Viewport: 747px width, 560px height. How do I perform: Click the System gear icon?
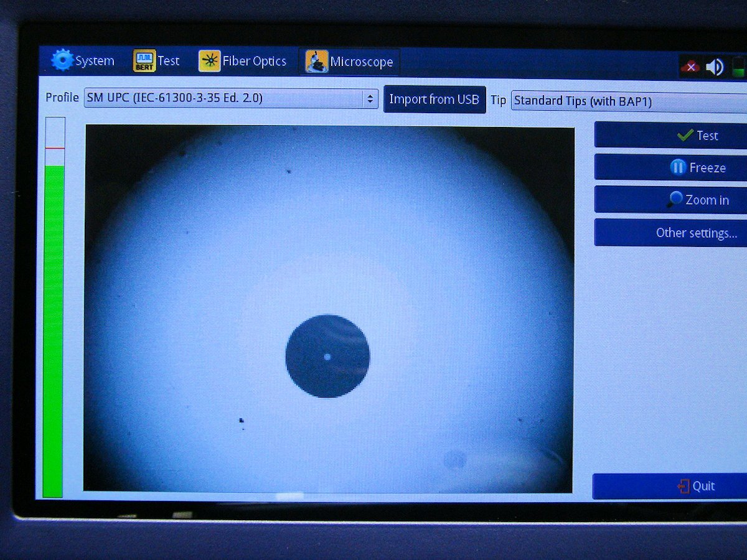(x=62, y=60)
